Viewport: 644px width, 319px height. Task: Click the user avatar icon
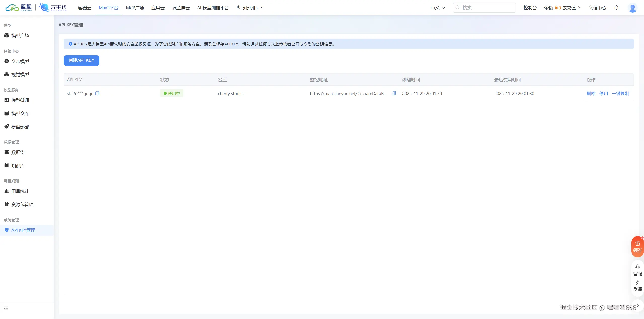click(x=632, y=8)
